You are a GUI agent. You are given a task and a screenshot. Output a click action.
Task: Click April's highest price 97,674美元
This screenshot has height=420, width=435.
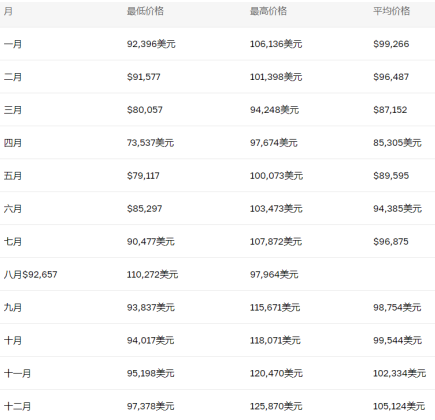(274, 143)
